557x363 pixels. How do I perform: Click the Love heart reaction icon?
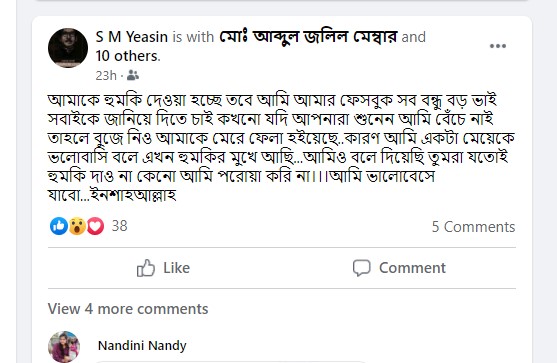[95, 226]
